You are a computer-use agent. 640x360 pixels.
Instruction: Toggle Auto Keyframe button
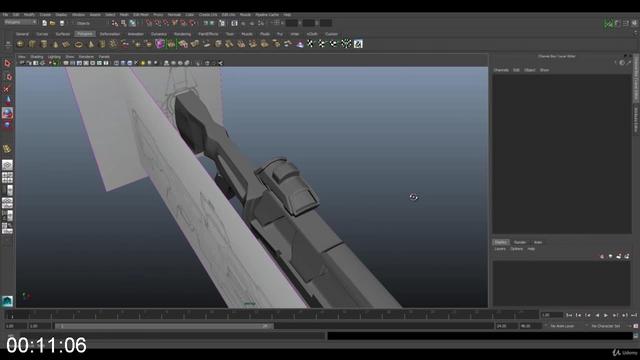(636, 326)
